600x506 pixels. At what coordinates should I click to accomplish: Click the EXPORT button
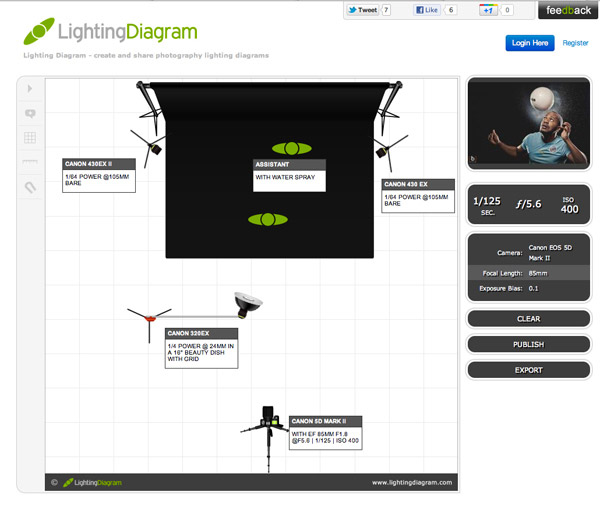point(528,370)
